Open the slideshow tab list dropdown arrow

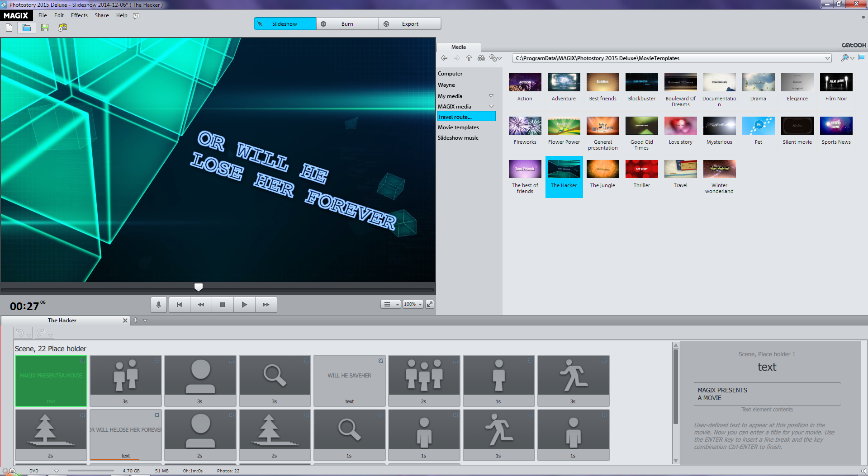coord(145,320)
